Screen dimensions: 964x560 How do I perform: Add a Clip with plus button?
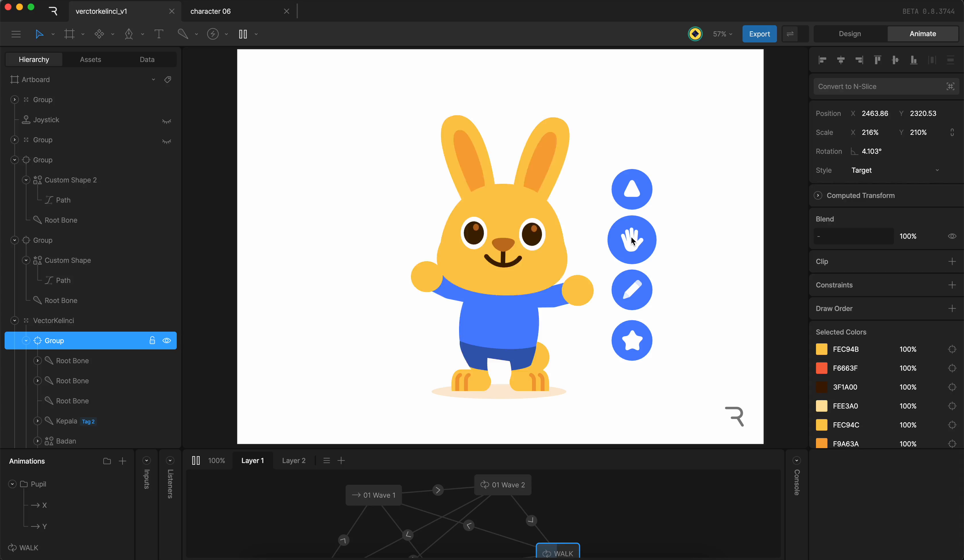[x=952, y=262]
